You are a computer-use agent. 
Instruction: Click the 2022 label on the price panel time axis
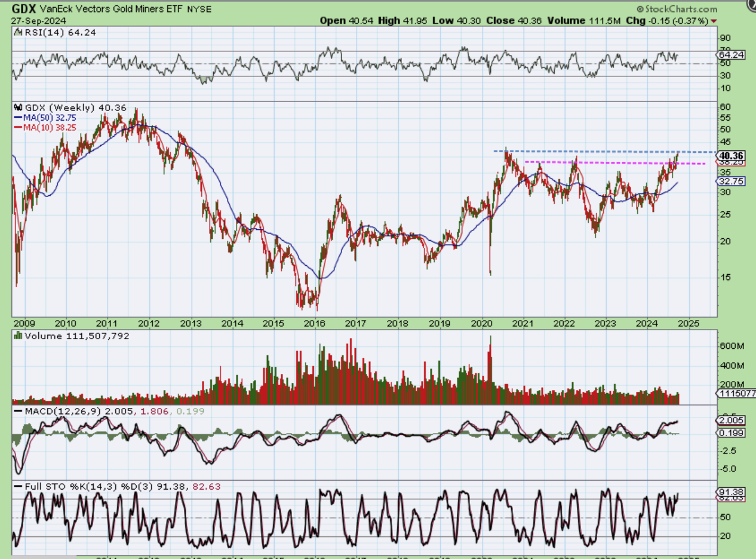pos(564,322)
